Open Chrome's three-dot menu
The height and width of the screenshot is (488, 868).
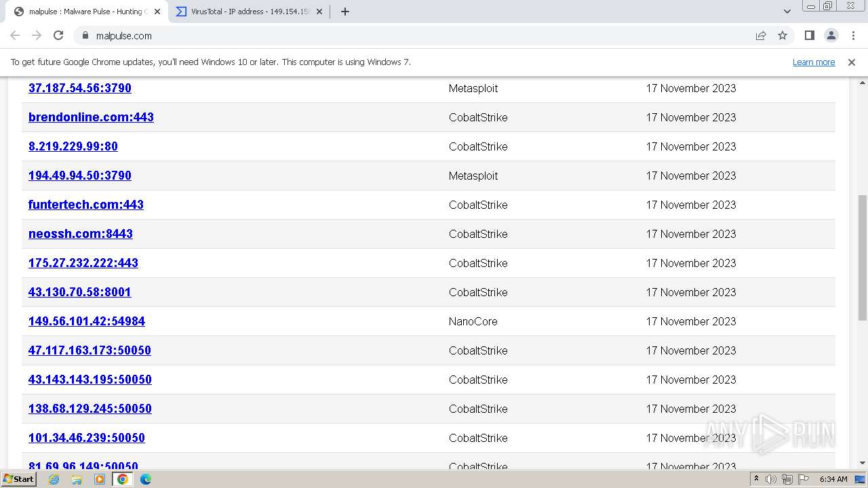pos(852,35)
